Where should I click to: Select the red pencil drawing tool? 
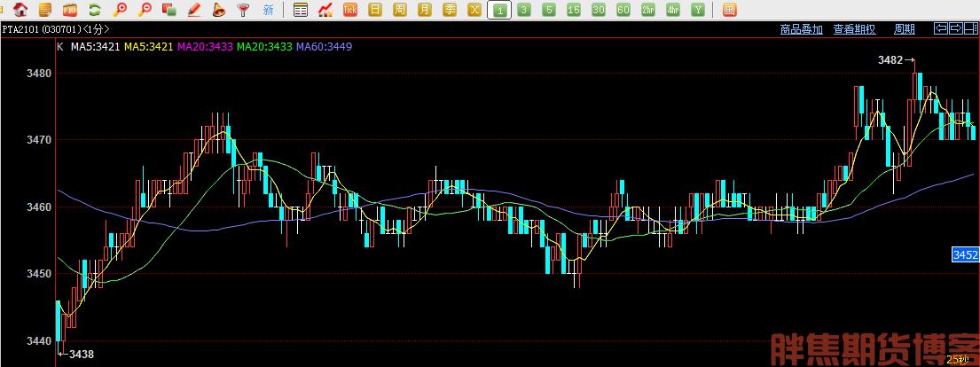pos(193,10)
